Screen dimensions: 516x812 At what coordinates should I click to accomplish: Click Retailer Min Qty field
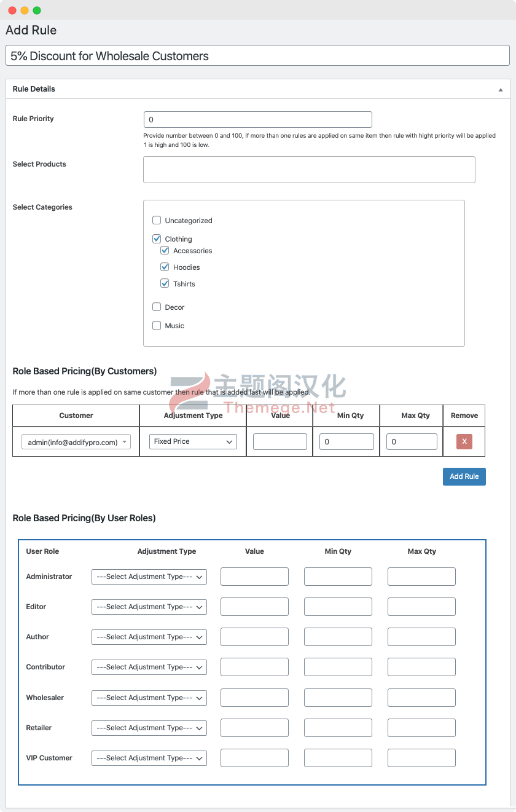point(338,728)
